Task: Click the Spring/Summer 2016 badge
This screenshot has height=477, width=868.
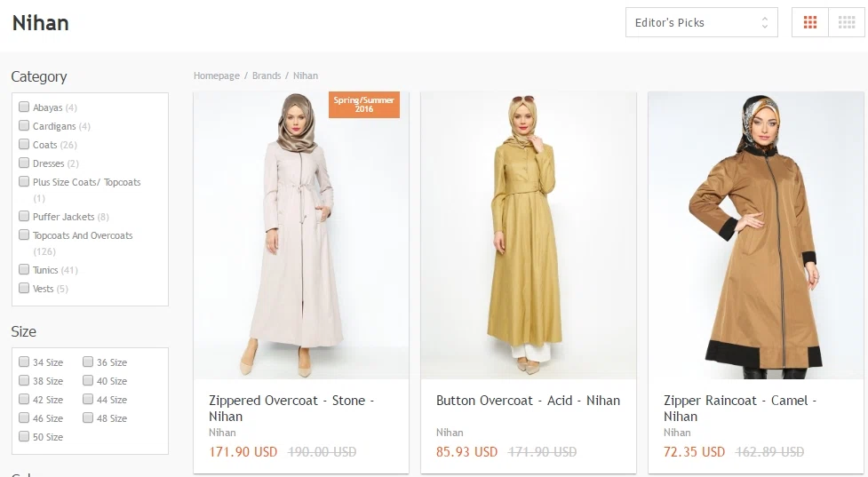Action: 363,105
